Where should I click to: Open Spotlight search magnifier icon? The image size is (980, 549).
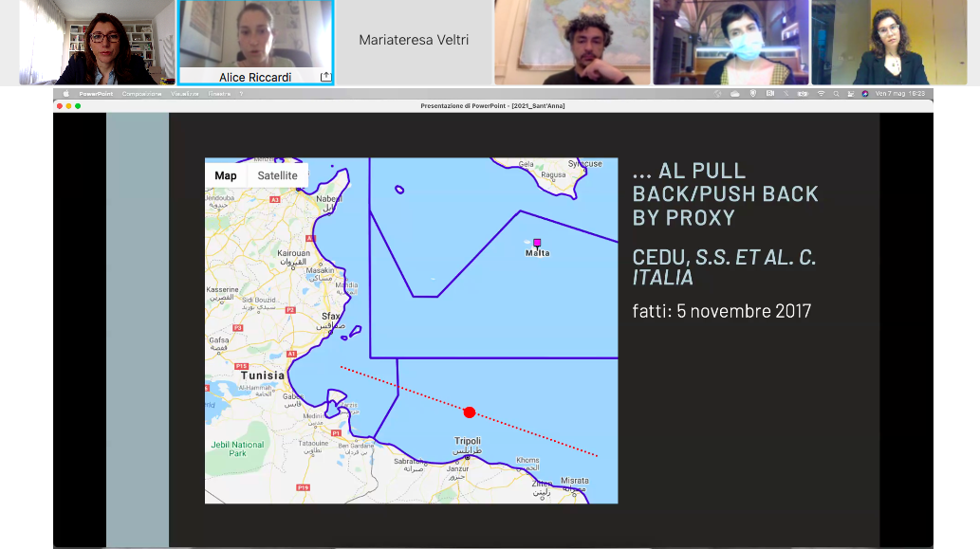point(836,94)
